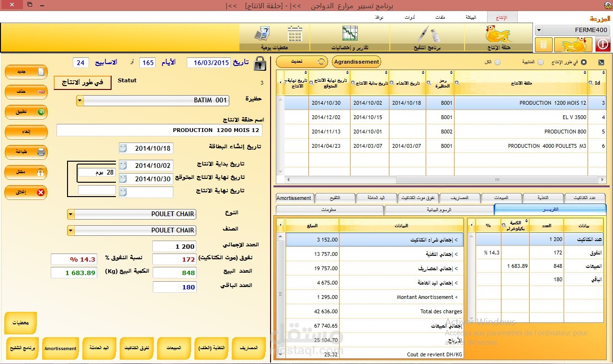Click the حذف delete button
613x364 pixels.
[x=26, y=91]
